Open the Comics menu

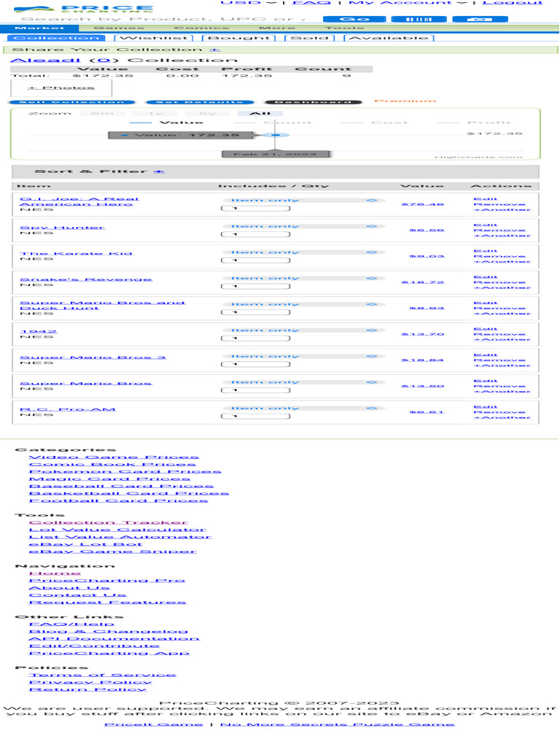click(201, 28)
